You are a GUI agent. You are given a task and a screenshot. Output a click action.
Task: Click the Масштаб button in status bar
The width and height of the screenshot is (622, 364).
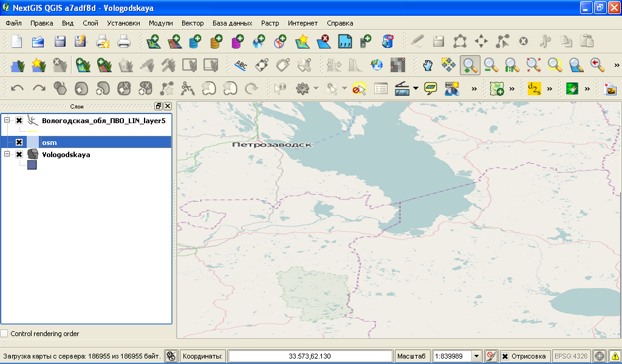pyautogui.click(x=412, y=356)
